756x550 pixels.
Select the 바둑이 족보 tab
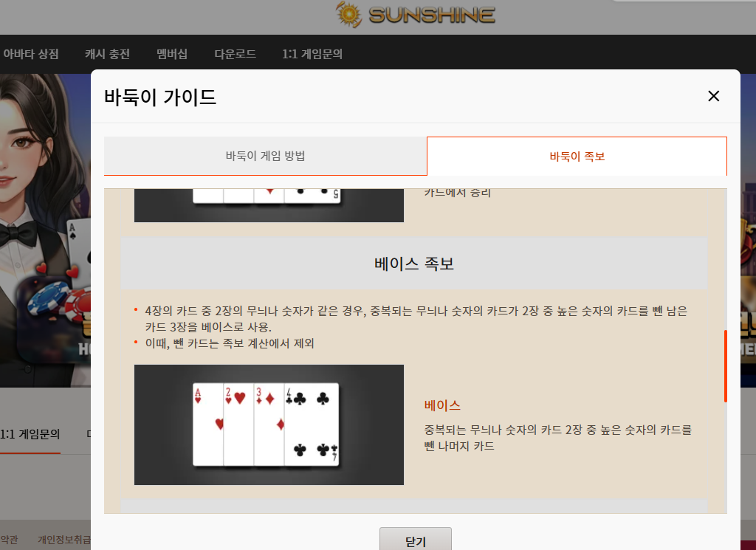(x=577, y=157)
